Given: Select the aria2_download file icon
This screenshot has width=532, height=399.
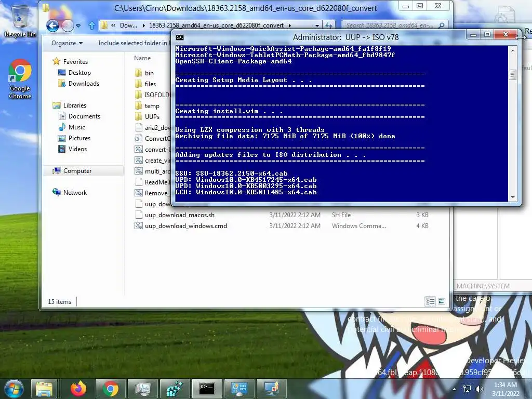Looking at the screenshot, I should pyautogui.click(x=138, y=128).
